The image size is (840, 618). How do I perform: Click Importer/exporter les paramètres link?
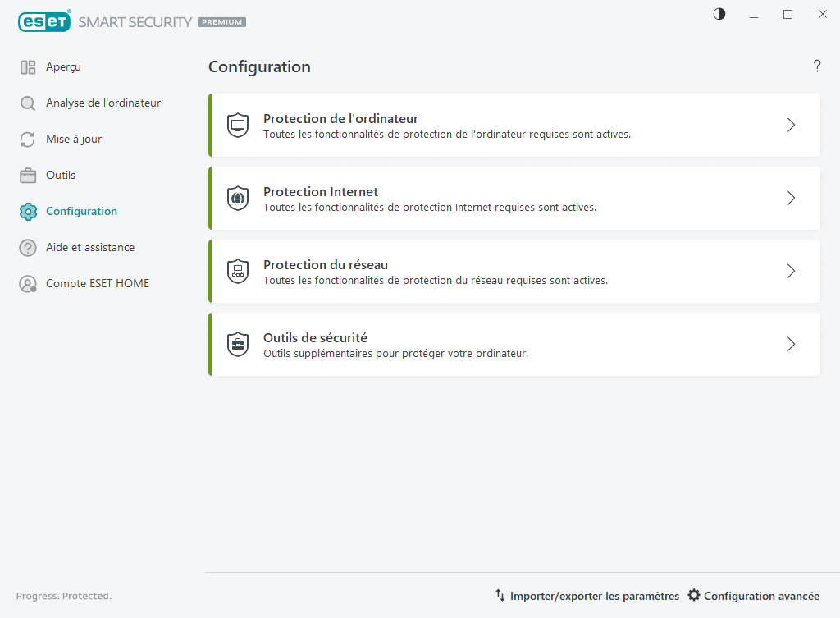pos(587,596)
